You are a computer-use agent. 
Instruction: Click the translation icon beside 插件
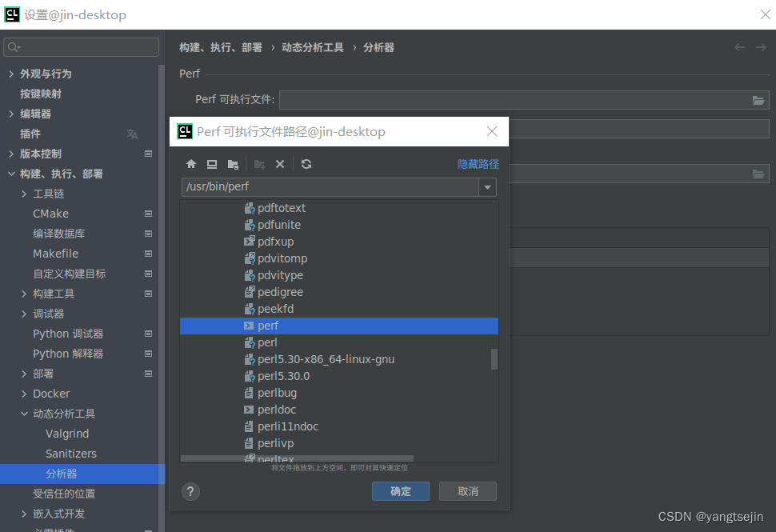point(132,134)
